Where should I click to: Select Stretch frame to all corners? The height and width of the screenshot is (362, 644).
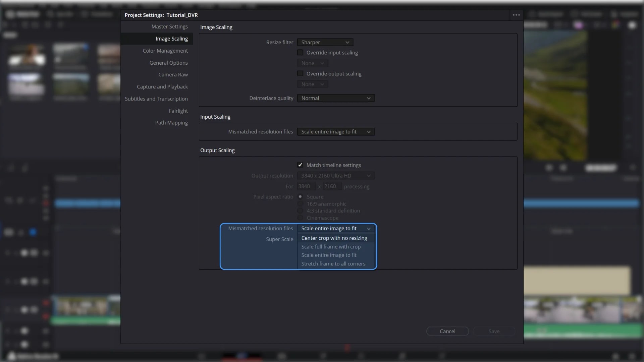tap(333, 264)
